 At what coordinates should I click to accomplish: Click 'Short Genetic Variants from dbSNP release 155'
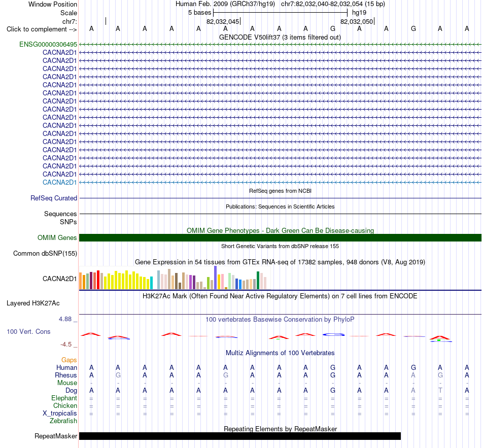[280, 246]
